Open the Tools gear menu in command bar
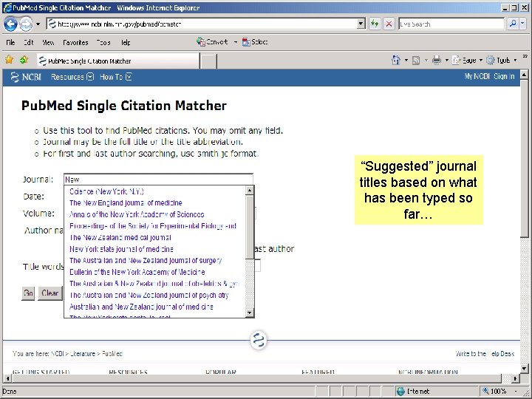This screenshot has height=399, width=532. (502, 61)
